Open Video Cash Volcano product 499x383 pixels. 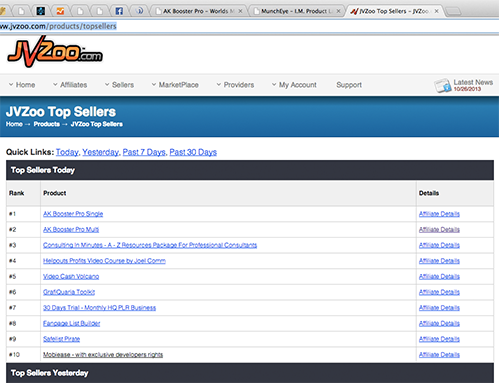coord(71,276)
